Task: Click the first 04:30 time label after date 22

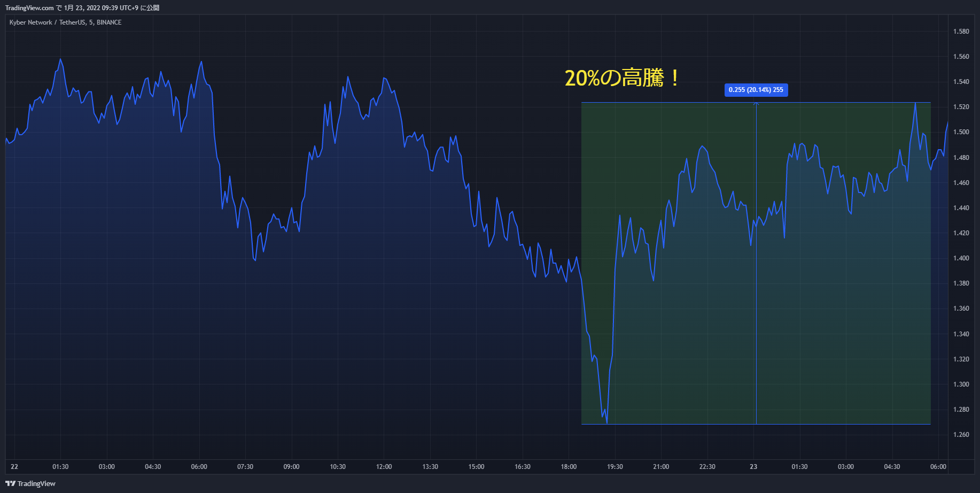Action: pyautogui.click(x=153, y=467)
